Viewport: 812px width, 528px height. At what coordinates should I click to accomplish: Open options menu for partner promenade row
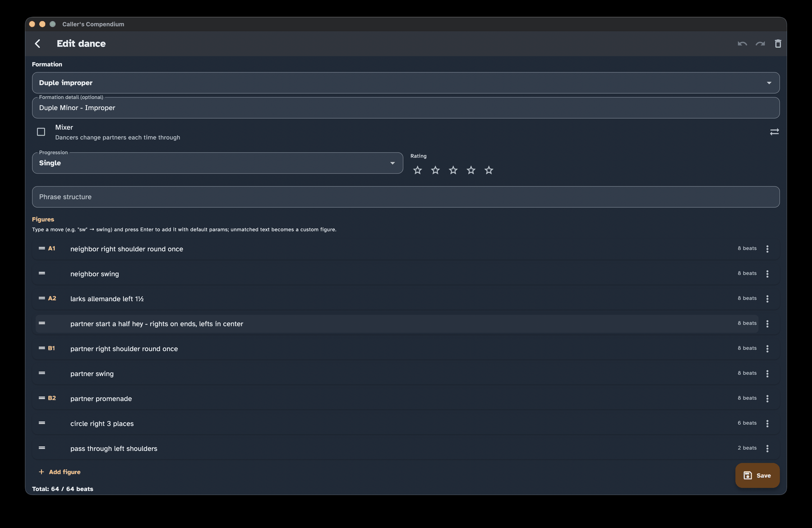click(x=767, y=399)
